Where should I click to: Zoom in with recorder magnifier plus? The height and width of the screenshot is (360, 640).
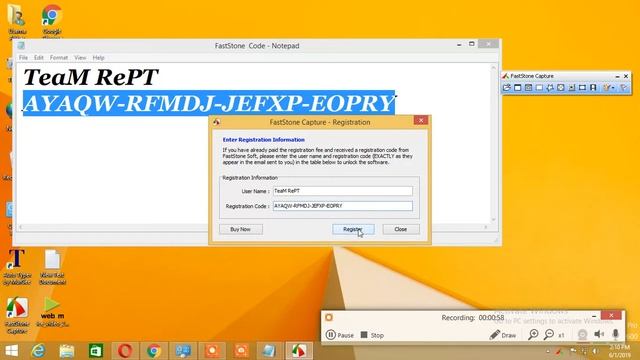(x=533, y=335)
